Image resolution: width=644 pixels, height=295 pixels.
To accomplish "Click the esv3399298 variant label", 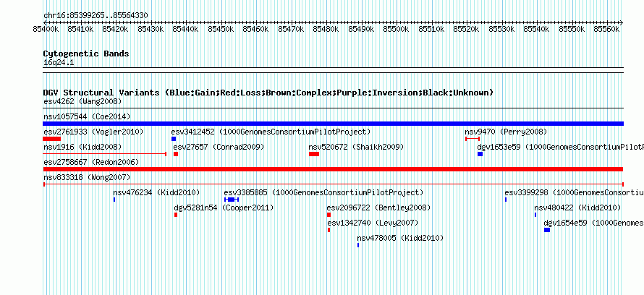I will [575, 192].
